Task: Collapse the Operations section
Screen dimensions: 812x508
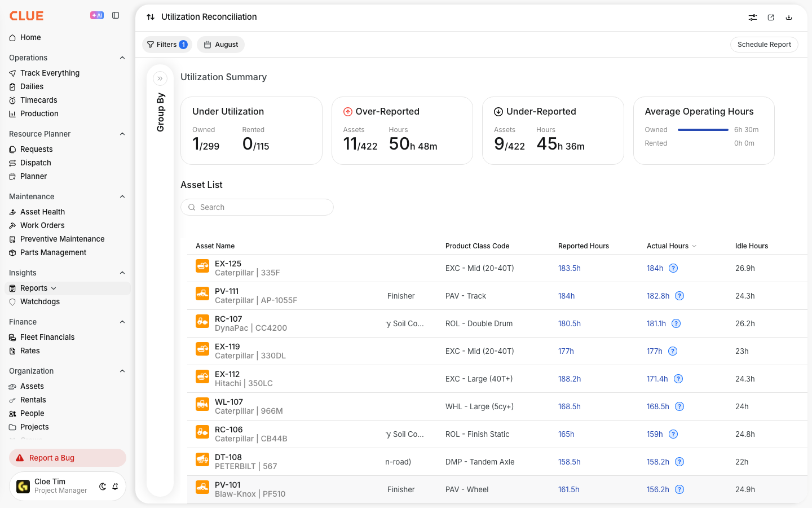Action: pos(122,58)
